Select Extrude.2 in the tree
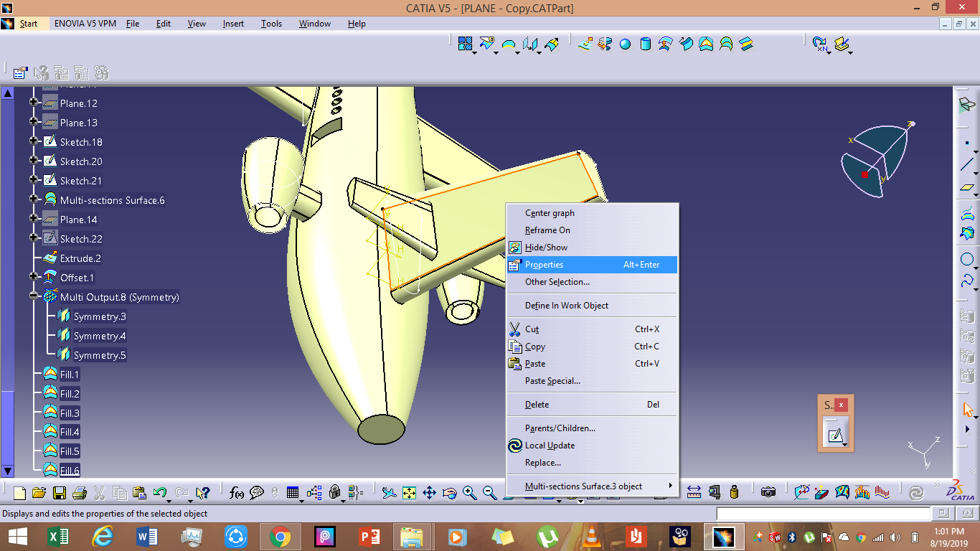980x551 pixels. coord(80,258)
